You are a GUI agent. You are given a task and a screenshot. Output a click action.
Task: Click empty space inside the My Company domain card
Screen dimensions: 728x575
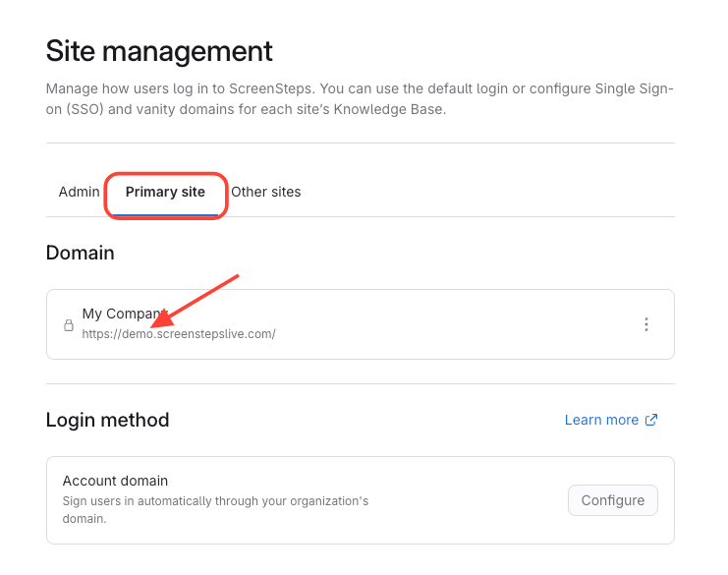click(442, 324)
